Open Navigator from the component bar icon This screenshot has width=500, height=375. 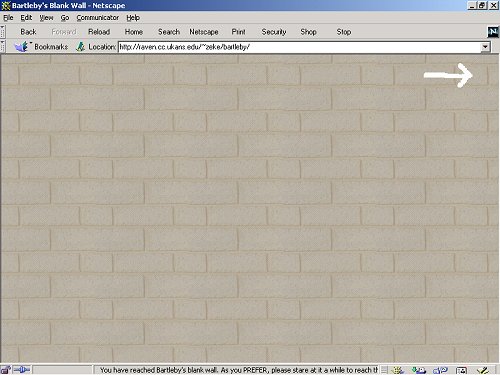click(398, 370)
